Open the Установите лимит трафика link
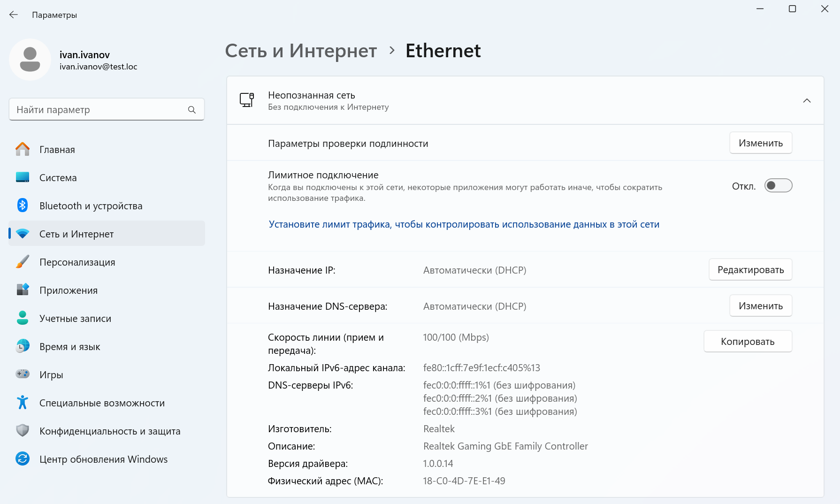Image resolution: width=840 pixels, height=504 pixels. [464, 224]
